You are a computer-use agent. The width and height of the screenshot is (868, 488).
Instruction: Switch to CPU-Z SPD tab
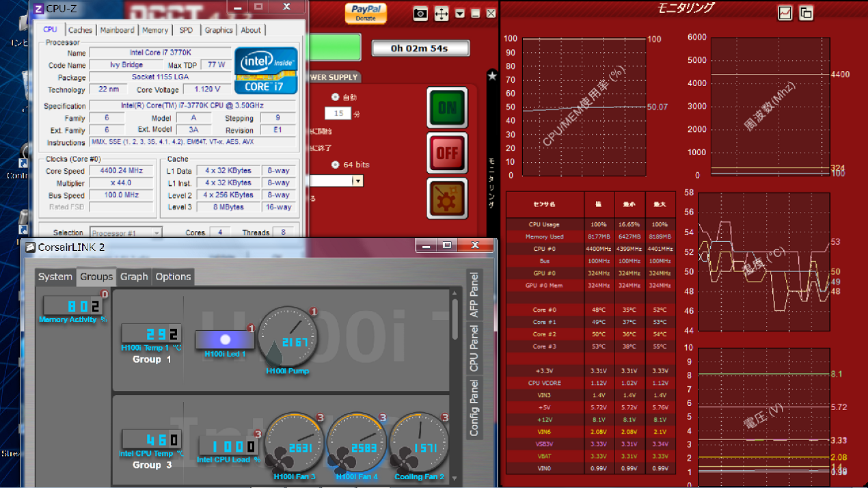pyautogui.click(x=186, y=30)
